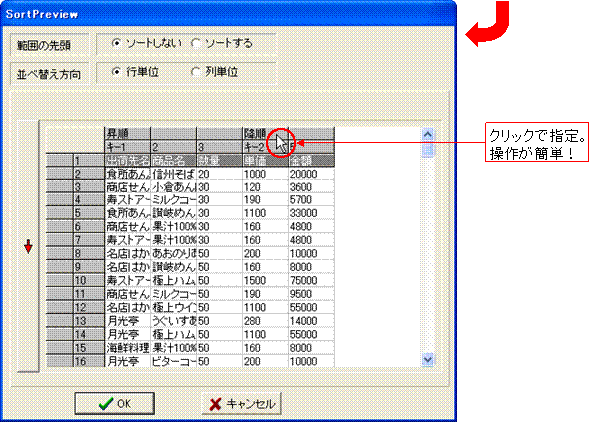Viewport: 590px width, 422px height.
Task: Click row header number 16
Action: 88,361
